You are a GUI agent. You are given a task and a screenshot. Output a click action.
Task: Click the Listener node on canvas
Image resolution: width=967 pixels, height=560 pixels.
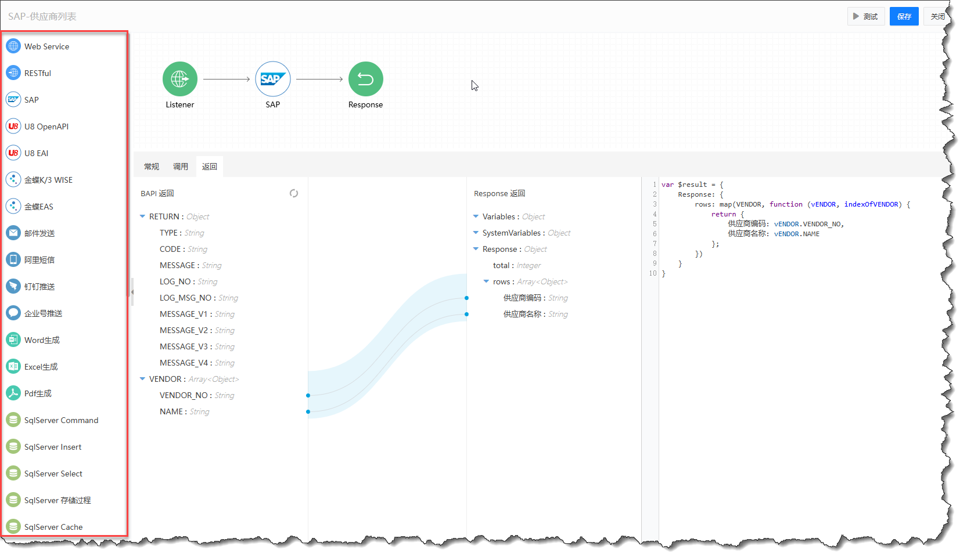tap(180, 80)
